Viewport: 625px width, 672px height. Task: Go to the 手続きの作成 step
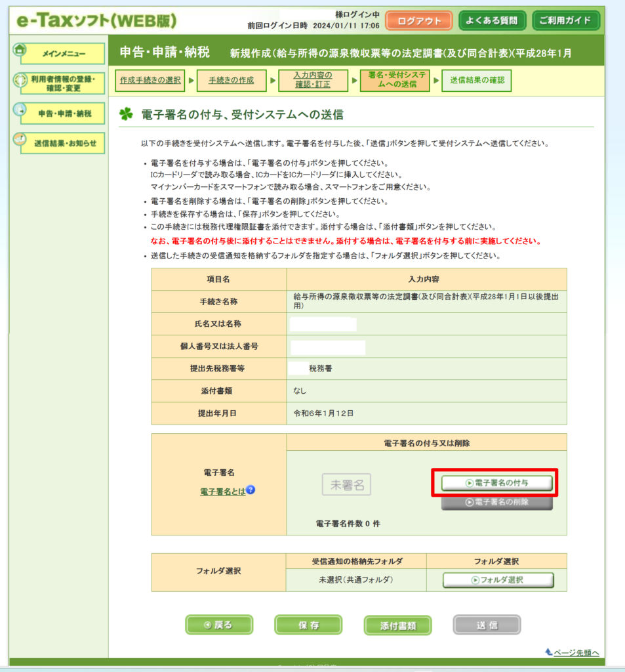(x=232, y=80)
